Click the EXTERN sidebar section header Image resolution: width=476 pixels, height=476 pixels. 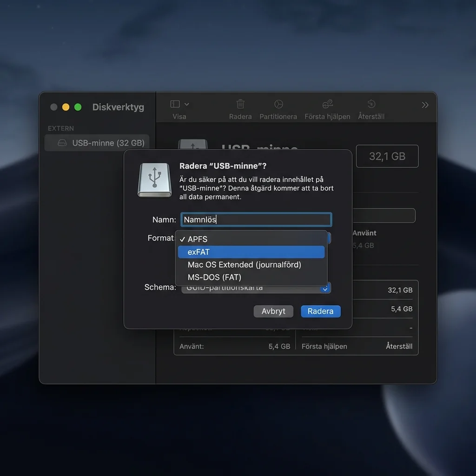click(61, 128)
